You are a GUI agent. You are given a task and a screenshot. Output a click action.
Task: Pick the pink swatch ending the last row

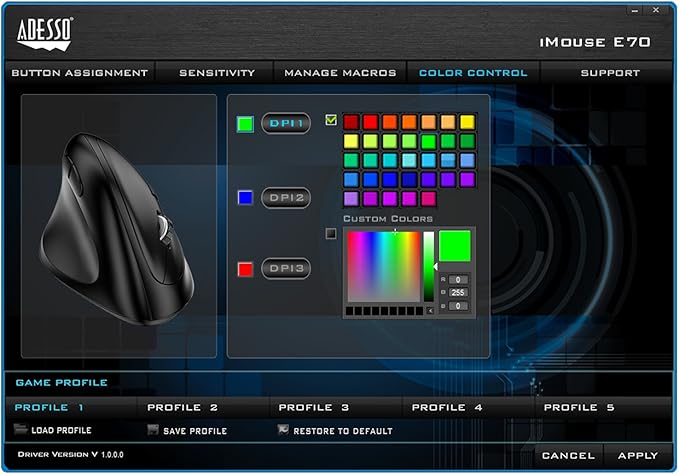click(x=429, y=199)
